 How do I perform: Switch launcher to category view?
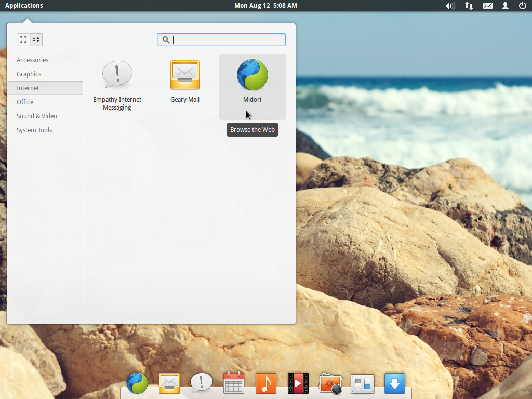pos(36,39)
